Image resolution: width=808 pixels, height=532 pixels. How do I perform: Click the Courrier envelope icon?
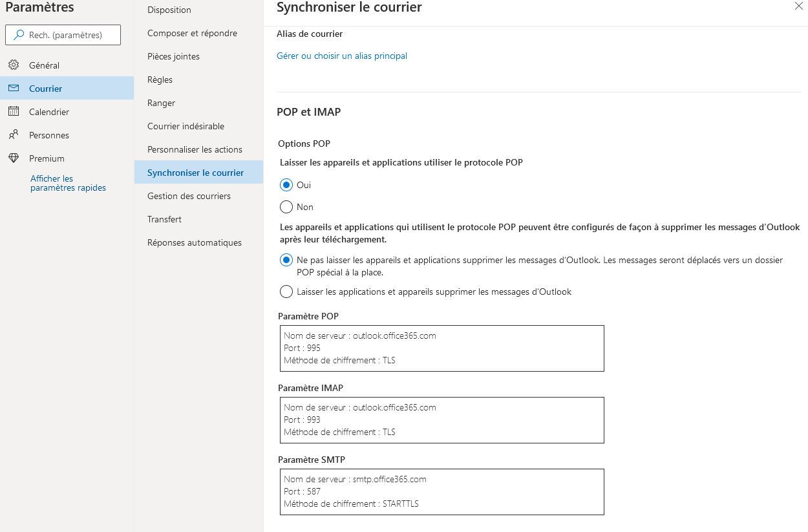click(x=14, y=89)
